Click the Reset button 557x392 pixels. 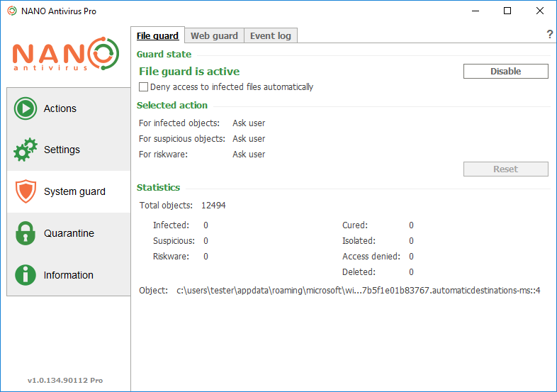tap(505, 169)
